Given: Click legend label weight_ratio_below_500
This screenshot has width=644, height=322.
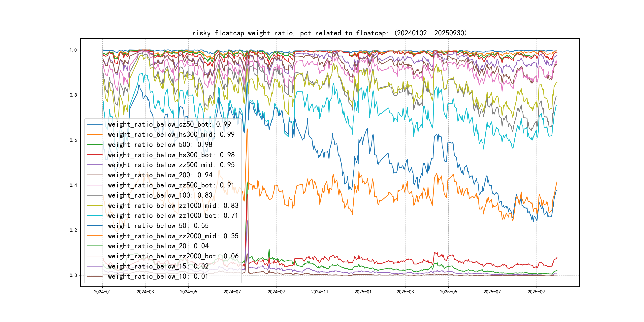Looking at the screenshot, I should click(160, 145).
